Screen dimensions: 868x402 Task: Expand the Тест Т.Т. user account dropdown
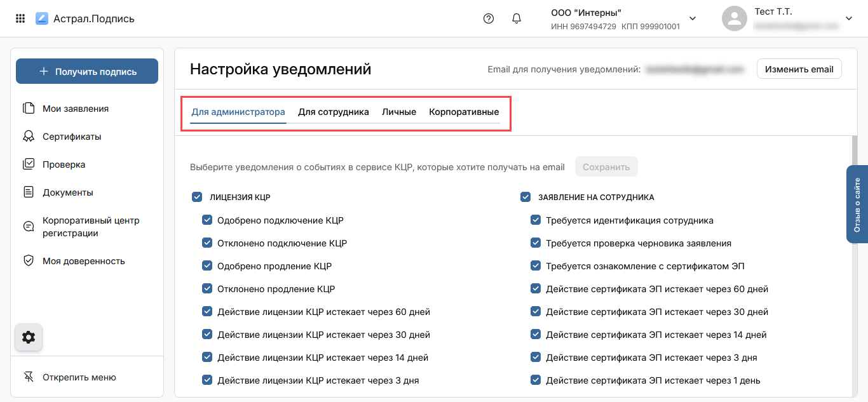848,18
